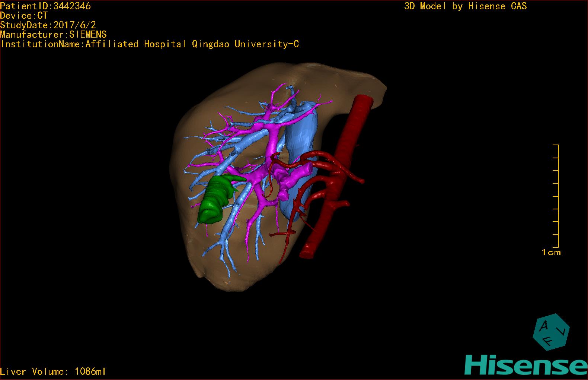Screen dimensions: 588x380
Task: Click the orientation cube in the corner
Action: click(551, 332)
